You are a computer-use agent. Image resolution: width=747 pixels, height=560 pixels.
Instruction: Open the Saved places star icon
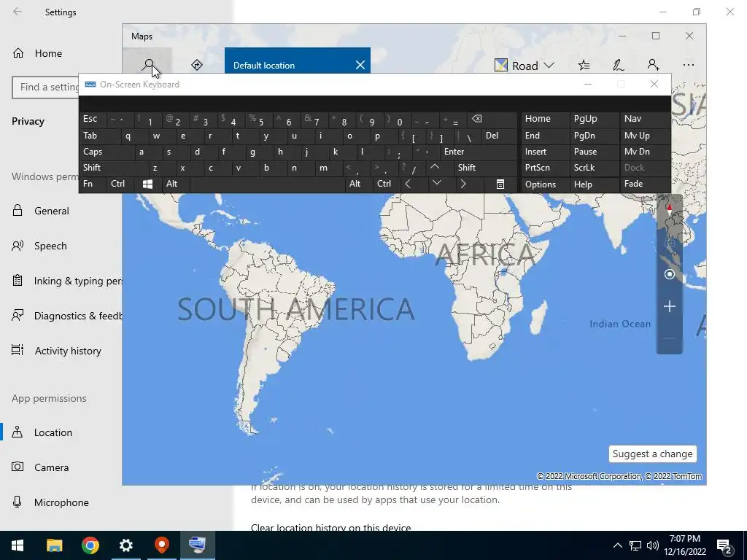[x=584, y=65]
